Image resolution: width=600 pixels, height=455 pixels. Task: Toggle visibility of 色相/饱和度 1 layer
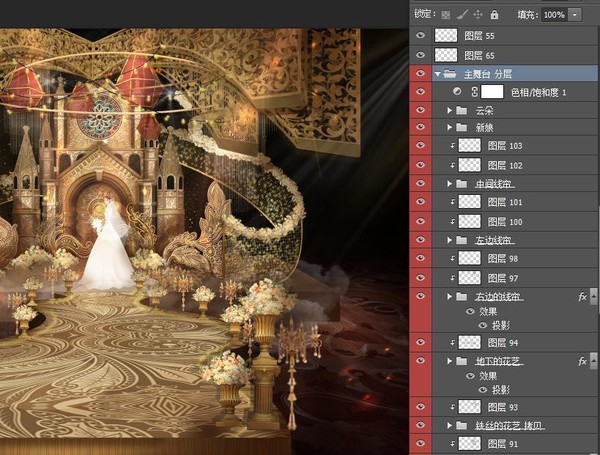(x=421, y=91)
